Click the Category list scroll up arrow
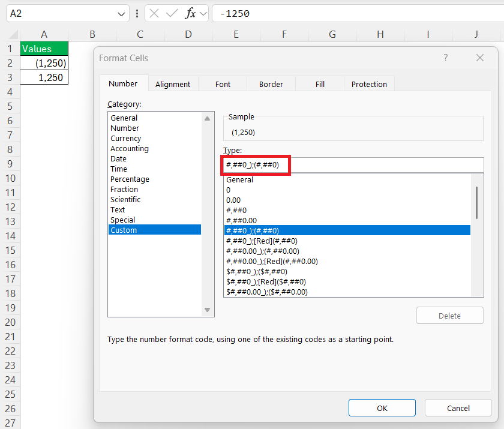 [208, 119]
